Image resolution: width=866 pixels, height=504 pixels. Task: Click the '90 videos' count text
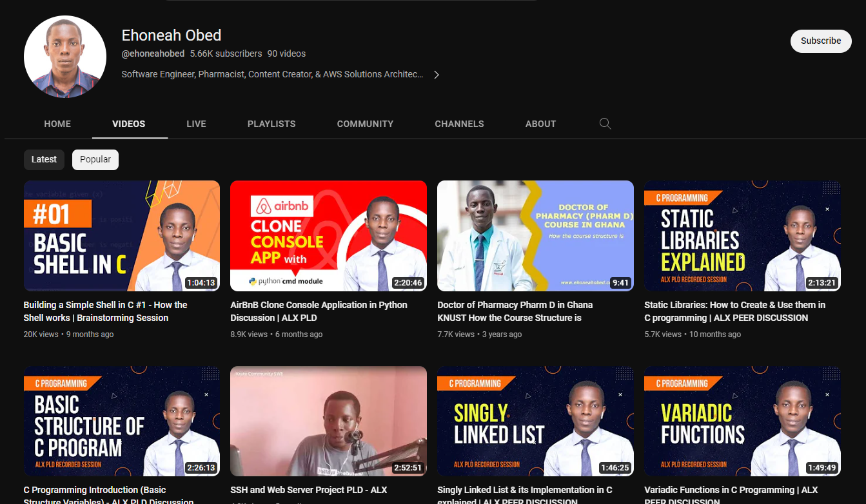[286, 53]
